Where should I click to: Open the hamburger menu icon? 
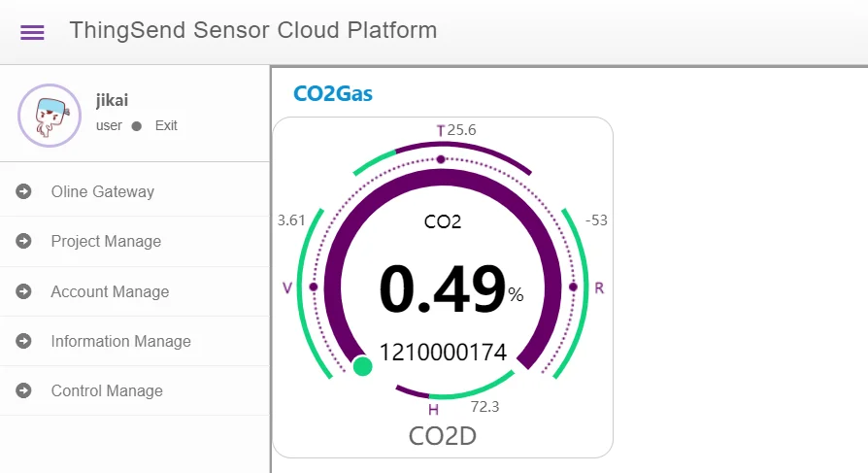tap(32, 32)
